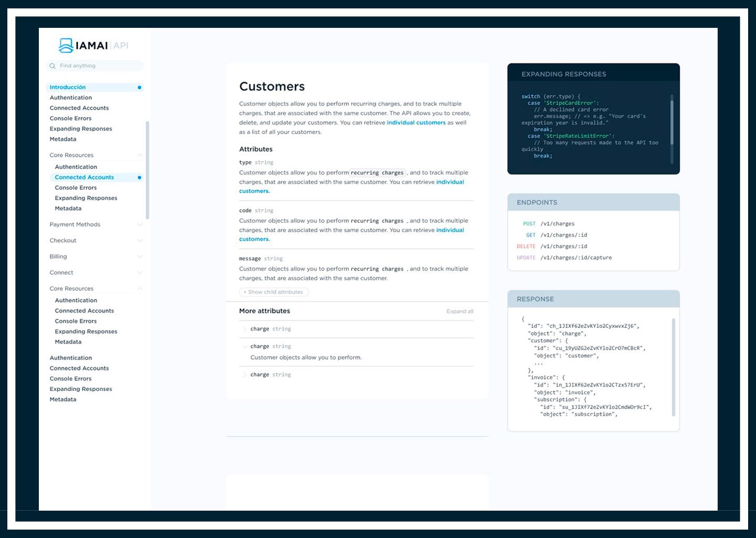Click Expand all beside More attributes
The width and height of the screenshot is (756, 538).
pos(459,312)
